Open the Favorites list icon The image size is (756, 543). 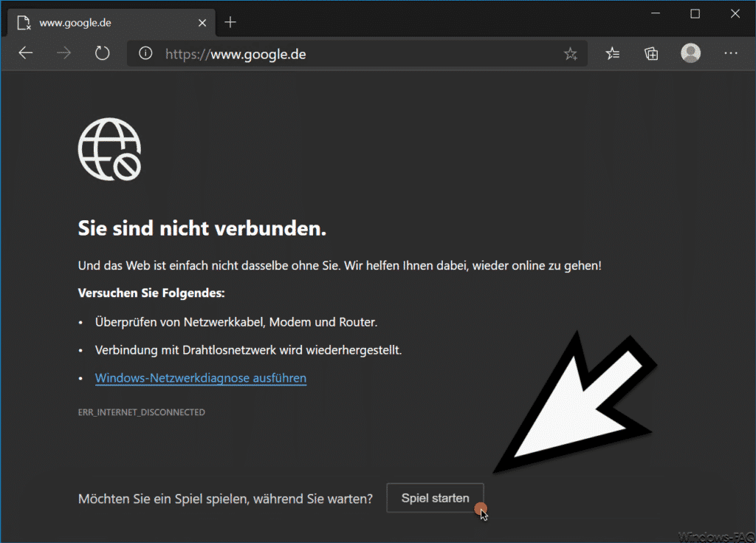[x=612, y=53]
